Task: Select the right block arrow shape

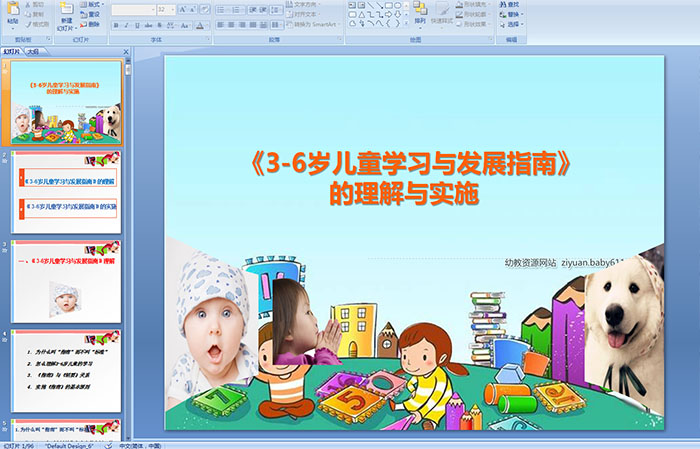Action: click(x=388, y=14)
